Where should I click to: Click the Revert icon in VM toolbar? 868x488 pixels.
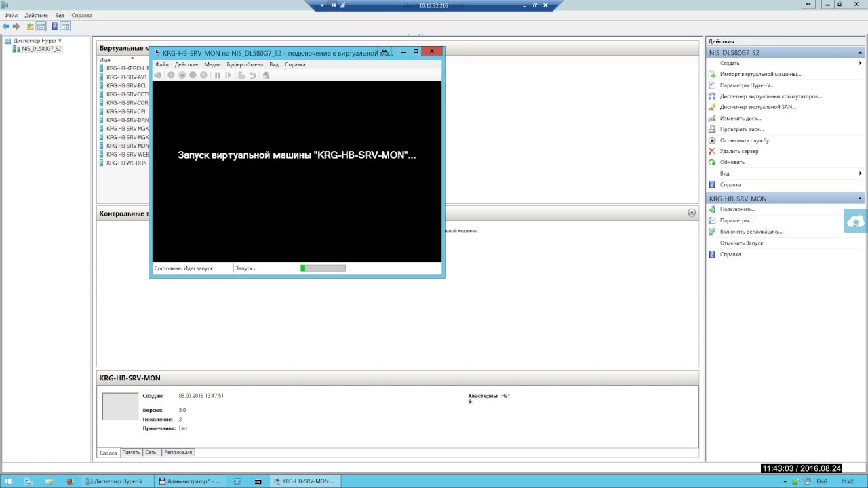(252, 75)
